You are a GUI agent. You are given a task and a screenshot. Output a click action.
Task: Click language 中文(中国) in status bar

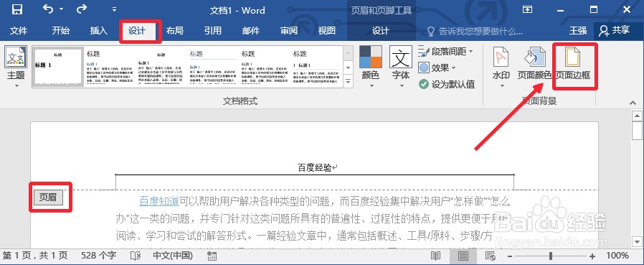[x=173, y=256]
